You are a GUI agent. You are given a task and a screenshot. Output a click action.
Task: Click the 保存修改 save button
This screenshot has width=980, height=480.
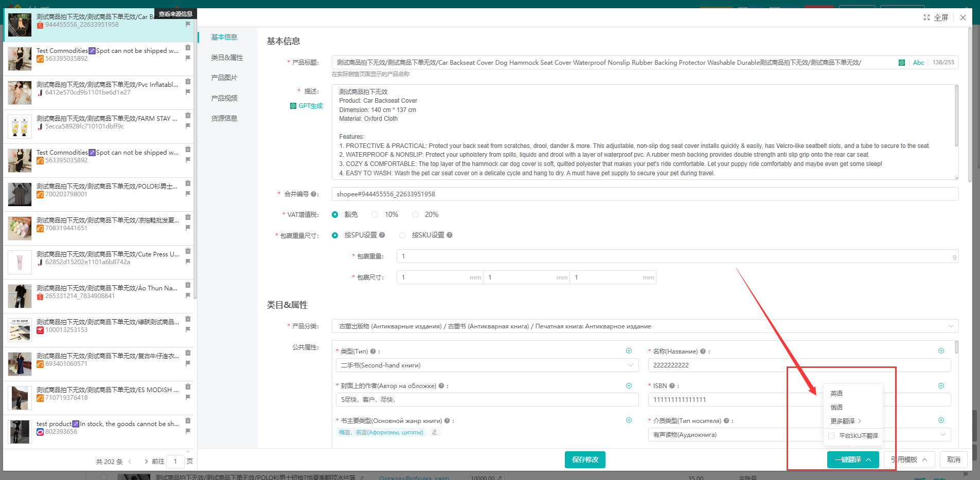tap(585, 459)
